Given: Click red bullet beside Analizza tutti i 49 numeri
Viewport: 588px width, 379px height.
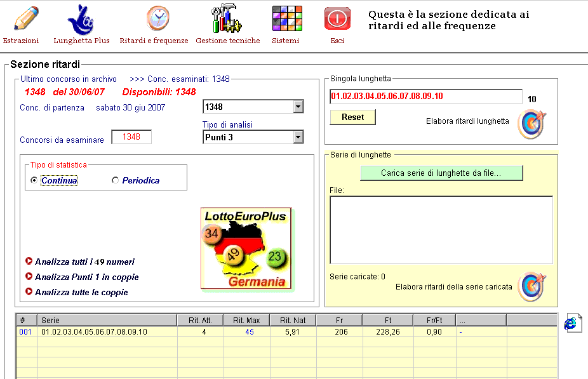Looking at the screenshot, I should [x=29, y=260].
